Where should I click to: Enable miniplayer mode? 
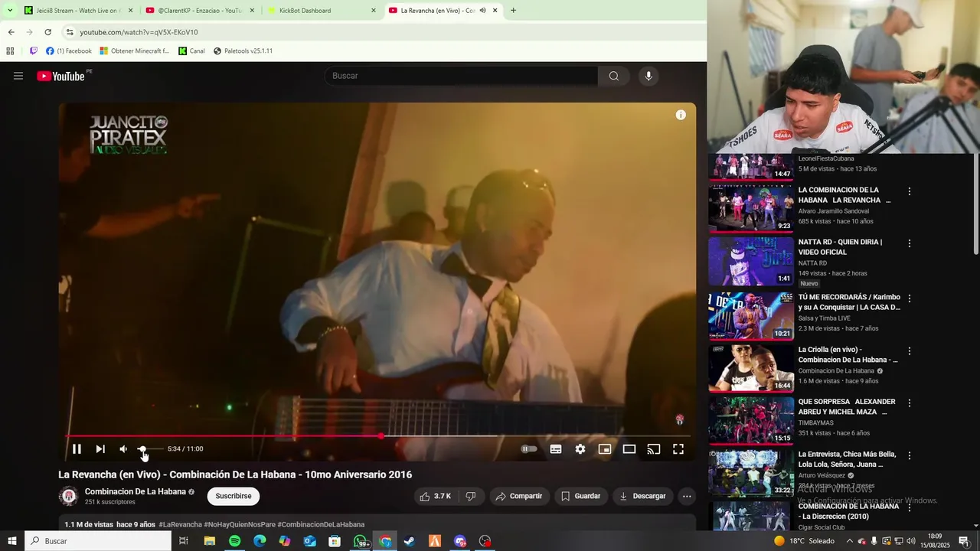click(x=605, y=449)
